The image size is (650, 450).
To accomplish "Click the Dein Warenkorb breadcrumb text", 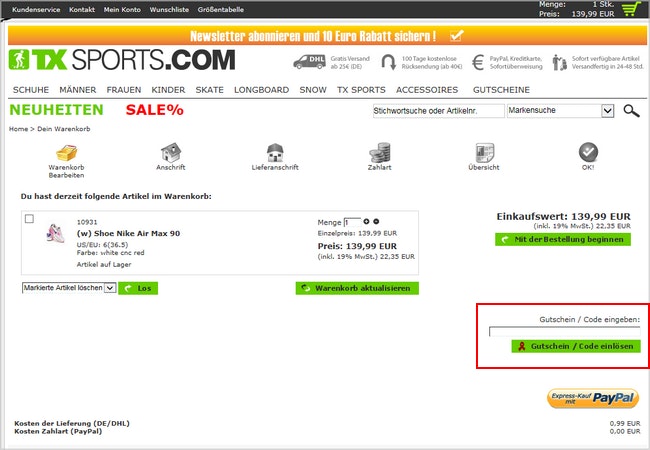I will tap(63, 129).
